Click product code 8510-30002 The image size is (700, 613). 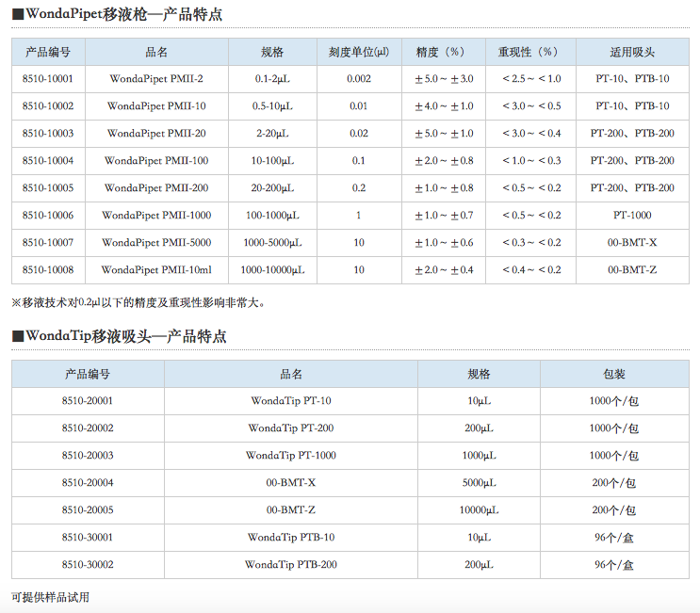88,565
